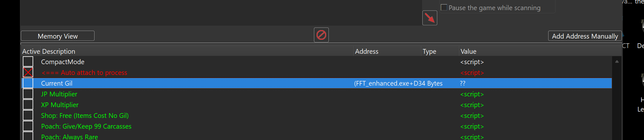Activate the CompactMode script checkbox
Viewport: 644px width, 140px height.
(28, 62)
